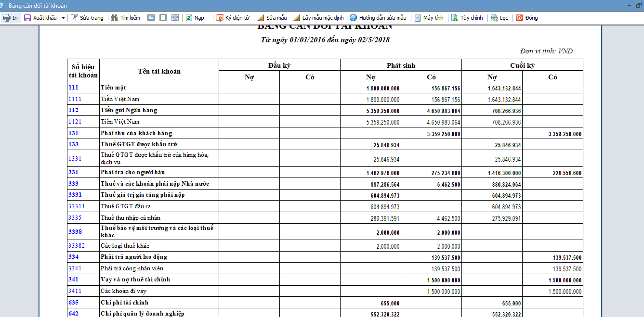Open account number 642 link
Viewport: 644px width, 317px height.
point(73,314)
